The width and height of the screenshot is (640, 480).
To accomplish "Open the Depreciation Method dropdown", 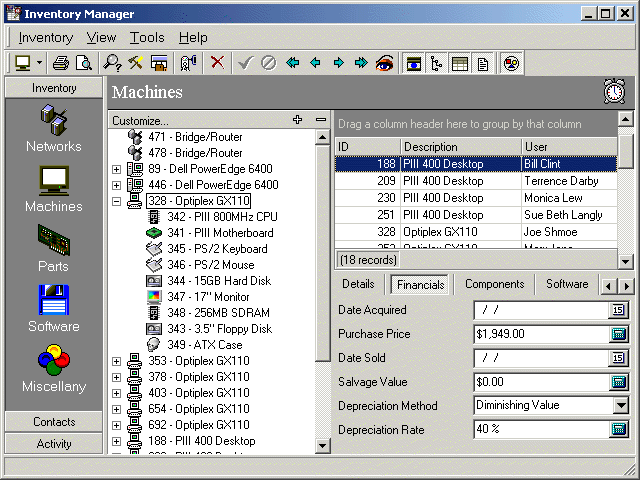I will (621, 405).
